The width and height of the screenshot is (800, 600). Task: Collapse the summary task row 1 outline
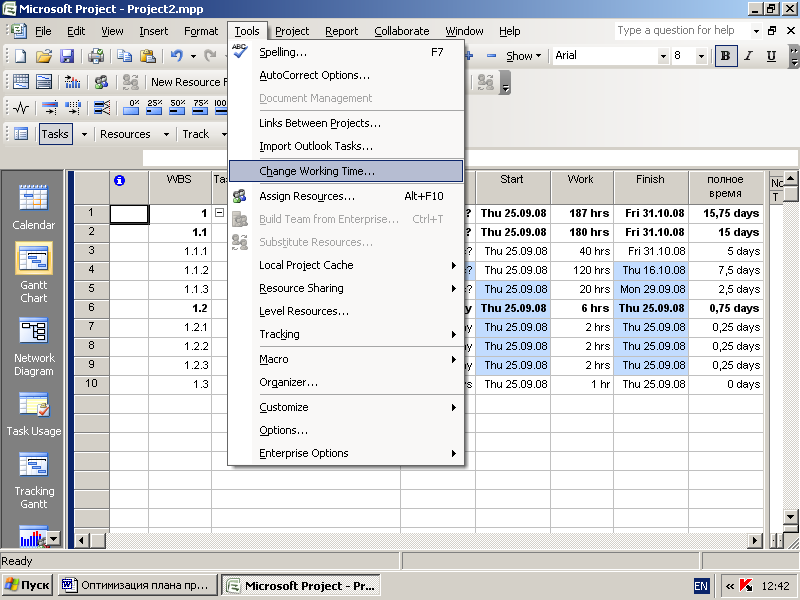pos(219,212)
